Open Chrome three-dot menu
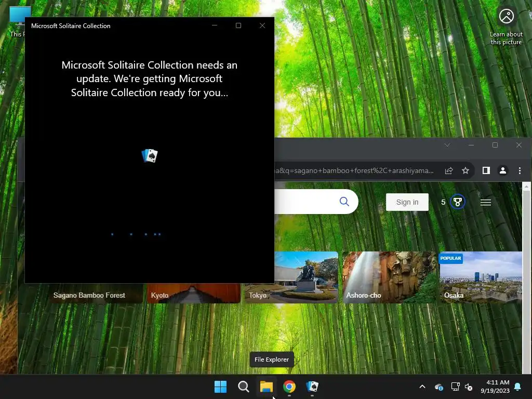The width and height of the screenshot is (532, 399). point(520,170)
